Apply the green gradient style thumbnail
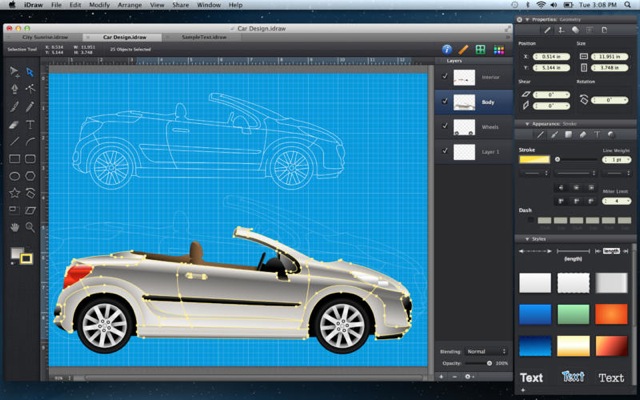This screenshot has height=400, width=640. pos(574,314)
